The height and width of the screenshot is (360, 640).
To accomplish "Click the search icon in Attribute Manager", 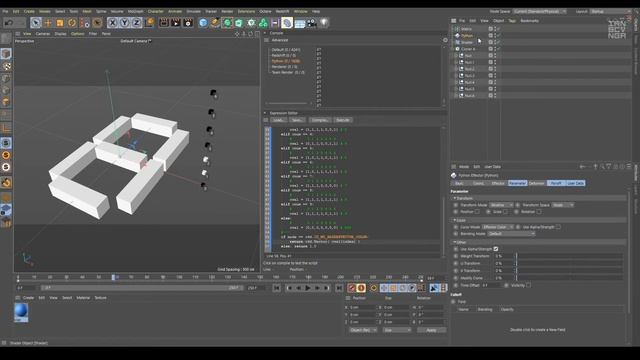I will (x=602, y=167).
